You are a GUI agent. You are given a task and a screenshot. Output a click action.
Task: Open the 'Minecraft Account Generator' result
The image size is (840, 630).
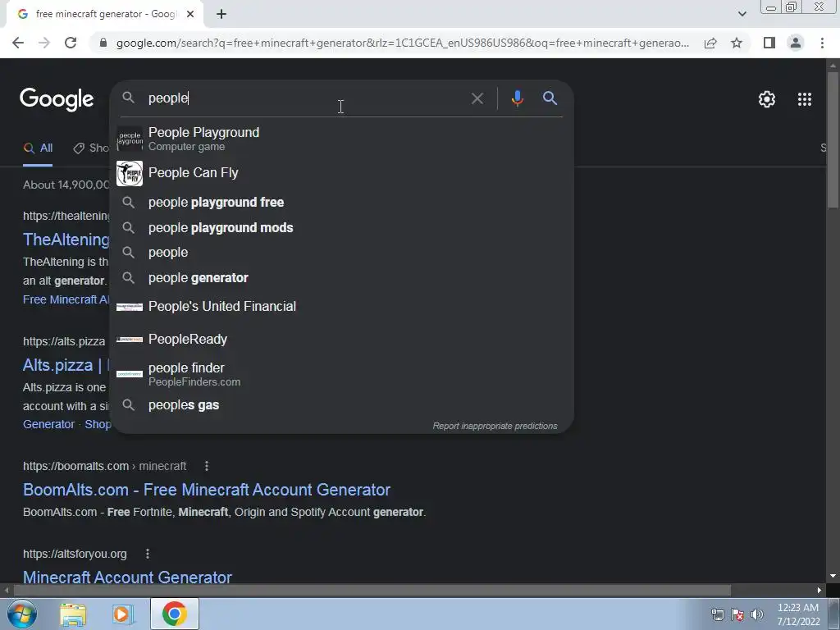[x=127, y=577]
